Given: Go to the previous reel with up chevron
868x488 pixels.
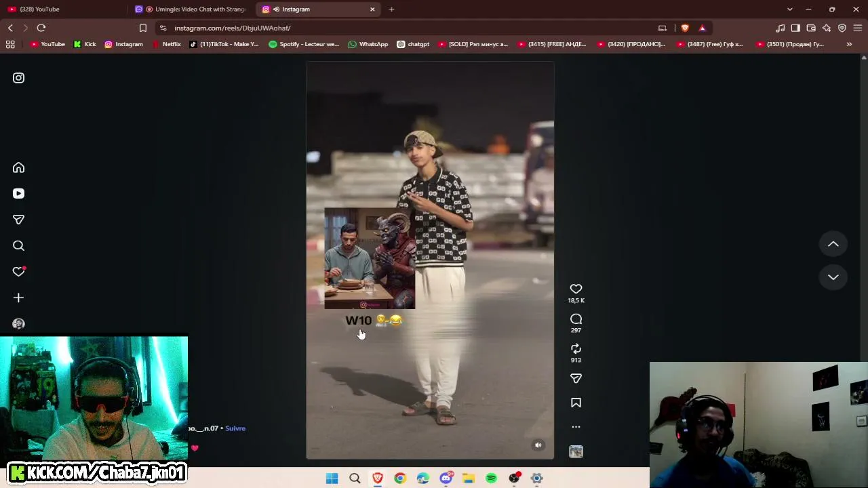Looking at the screenshot, I should [x=833, y=244].
